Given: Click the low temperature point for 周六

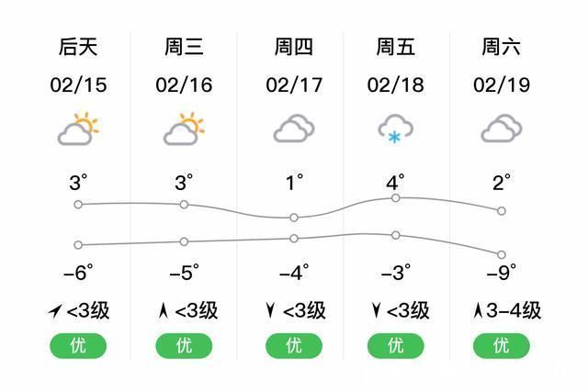Looking at the screenshot, I should coord(502,254).
